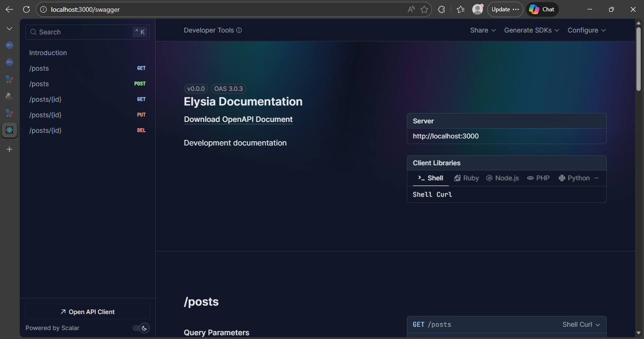The height and width of the screenshot is (339, 644).
Task: Switch to the Ruby client library tab
Action: point(466,178)
